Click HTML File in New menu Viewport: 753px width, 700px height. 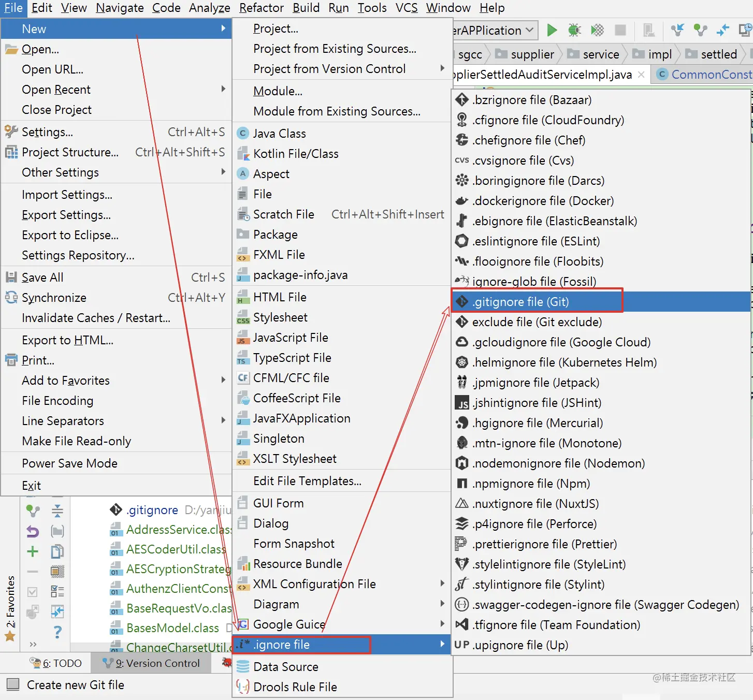[x=342, y=297]
